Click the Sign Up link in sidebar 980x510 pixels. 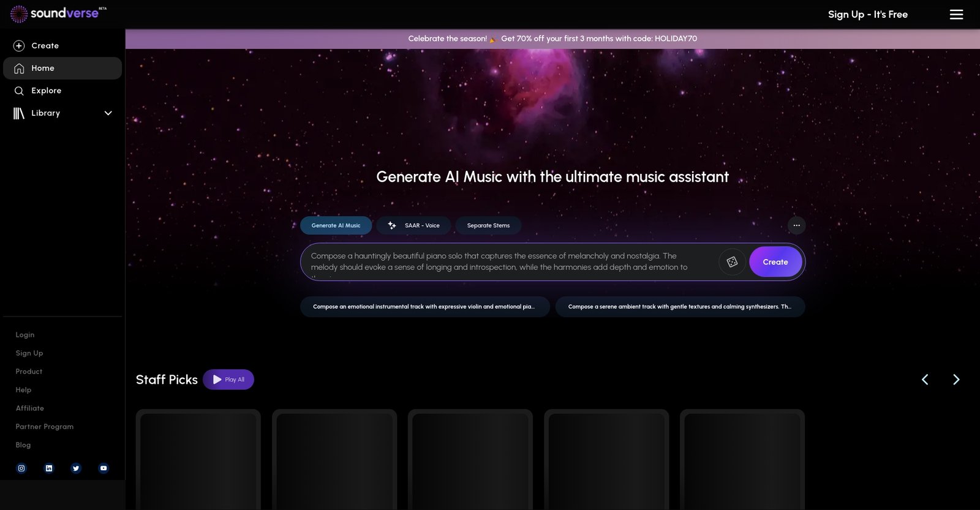tap(29, 353)
